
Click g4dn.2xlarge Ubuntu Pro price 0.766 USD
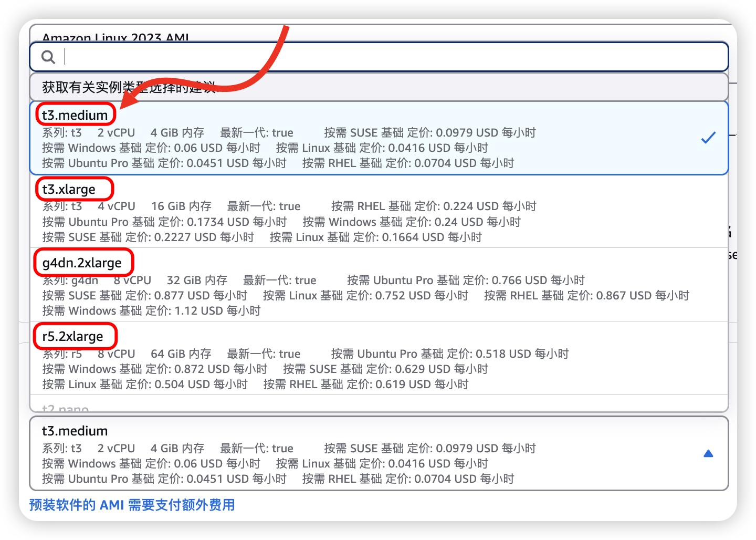(x=466, y=280)
